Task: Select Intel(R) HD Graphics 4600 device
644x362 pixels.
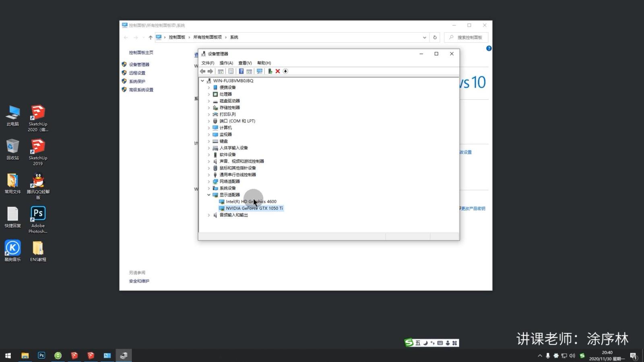Action: tap(251, 202)
